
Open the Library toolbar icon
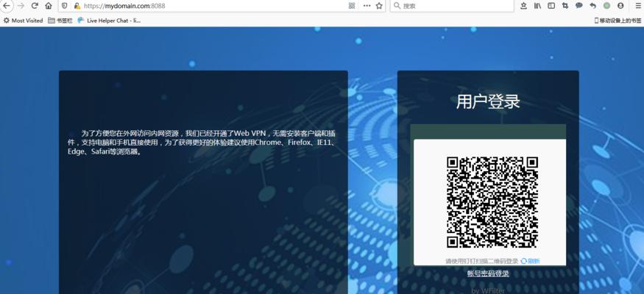537,6
